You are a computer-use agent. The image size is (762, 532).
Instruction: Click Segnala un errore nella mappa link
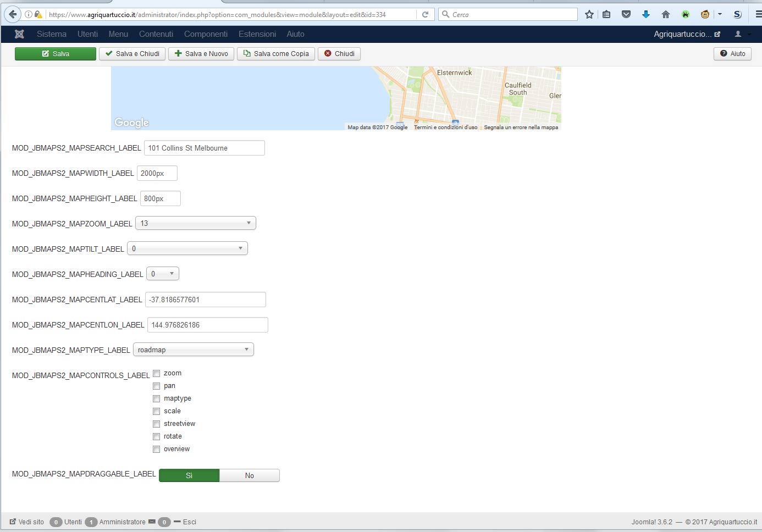pyautogui.click(x=521, y=127)
